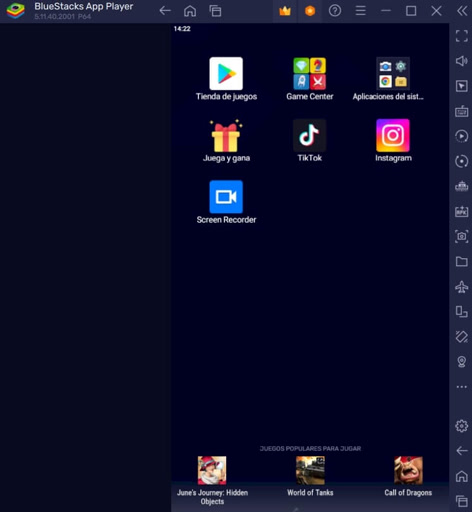The height and width of the screenshot is (512, 472).
Task: Click the sync operations circular icon
Action: pos(462,161)
